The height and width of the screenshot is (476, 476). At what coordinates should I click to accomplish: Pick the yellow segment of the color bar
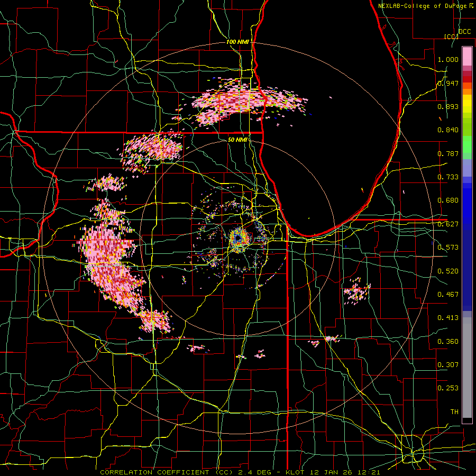point(467,104)
